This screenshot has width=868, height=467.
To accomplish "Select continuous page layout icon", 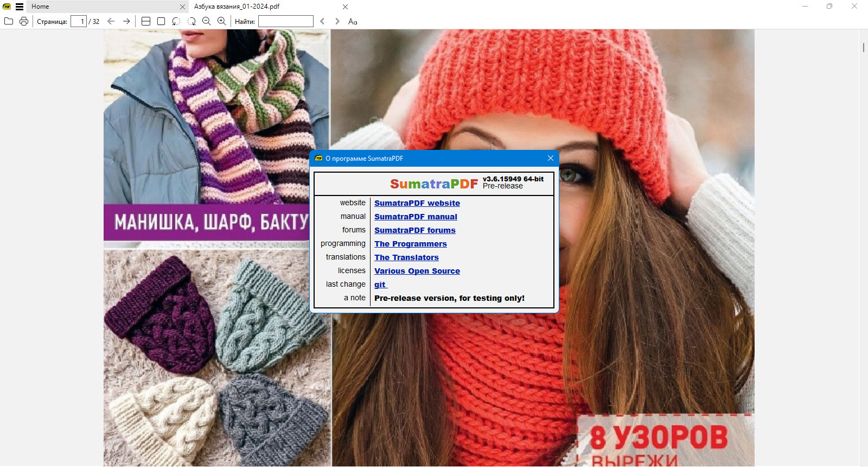I will click(x=146, y=21).
